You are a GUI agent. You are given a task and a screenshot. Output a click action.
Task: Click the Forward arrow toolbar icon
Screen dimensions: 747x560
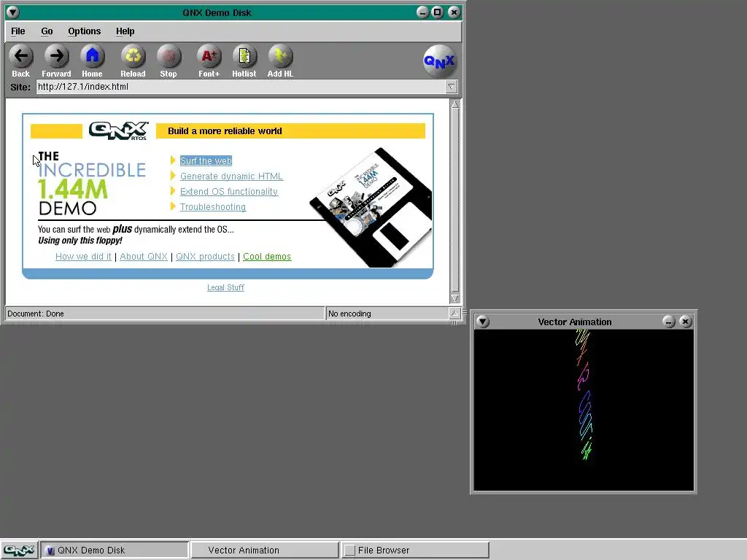pos(56,57)
